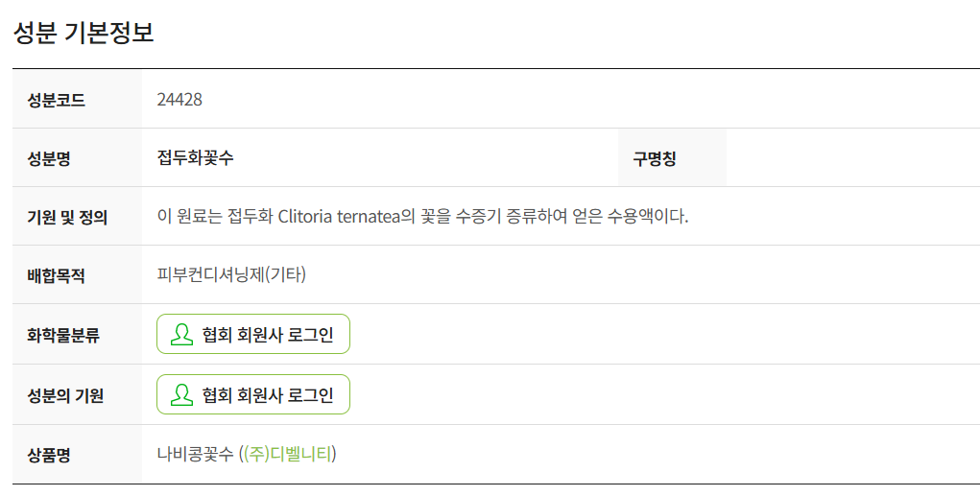Screen dimensions: 980x496
Task: Click the ingredient name 접두화꽃수
Action: click(x=195, y=157)
